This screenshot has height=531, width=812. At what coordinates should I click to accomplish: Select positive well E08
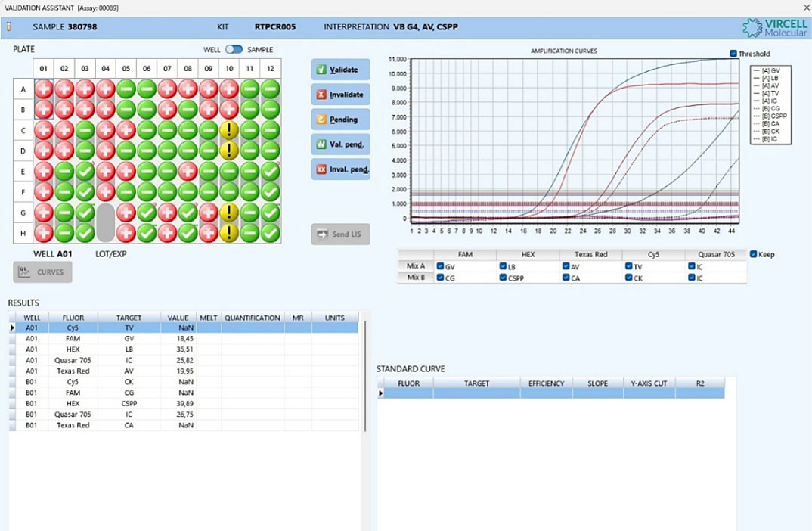click(188, 172)
